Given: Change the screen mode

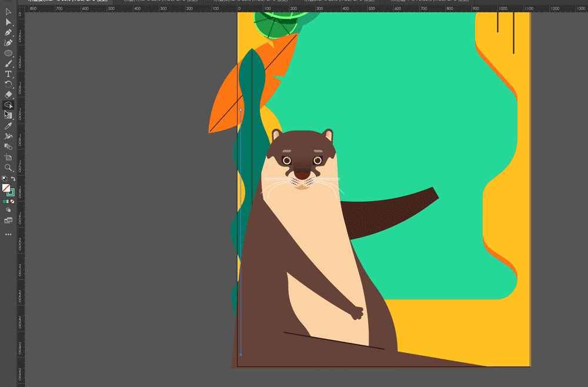Looking at the screenshot, I should point(8,221).
